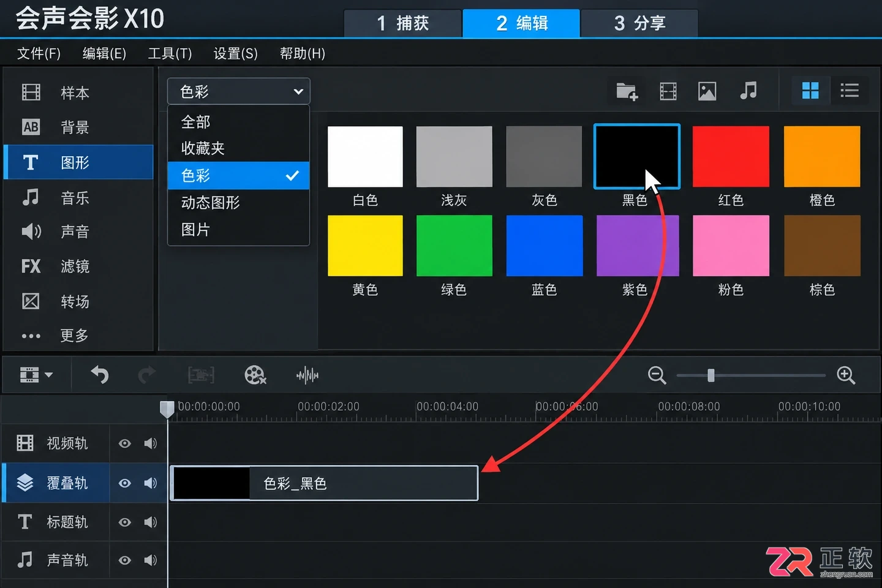The height and width of the screenshot is (588, 882).
Task: Toggle visibility of 标题轨 track
Action: [x=125, y=522]
